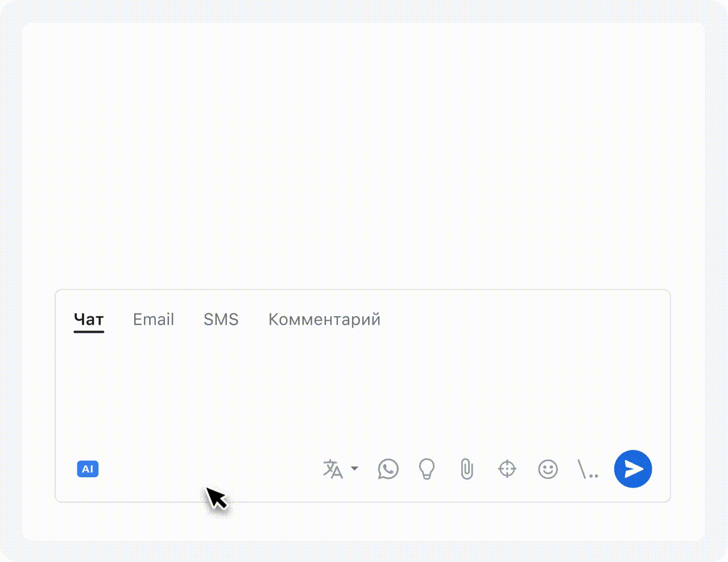Click the translate language icon
The image size is (728, 562).
coord(333,469)
